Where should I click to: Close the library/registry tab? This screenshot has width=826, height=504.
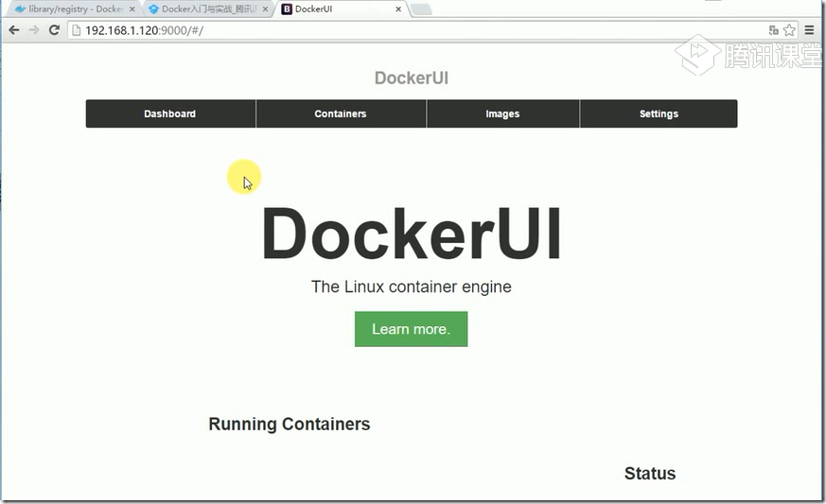132,9
